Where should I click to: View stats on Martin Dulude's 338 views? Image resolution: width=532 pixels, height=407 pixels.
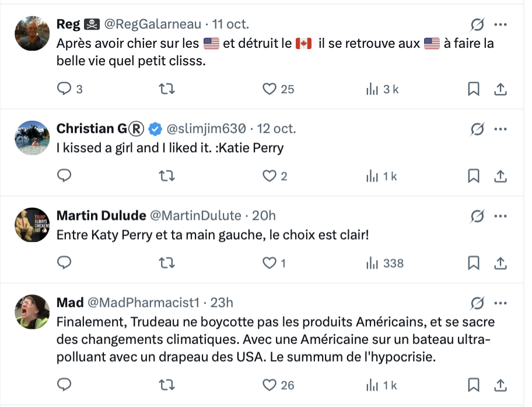coord(384,263)
